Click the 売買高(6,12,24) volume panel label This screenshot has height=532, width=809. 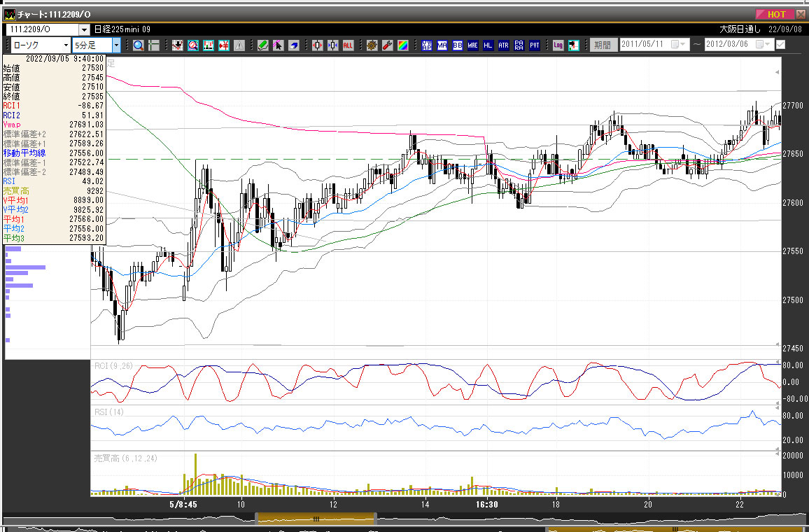click(125, 458)
